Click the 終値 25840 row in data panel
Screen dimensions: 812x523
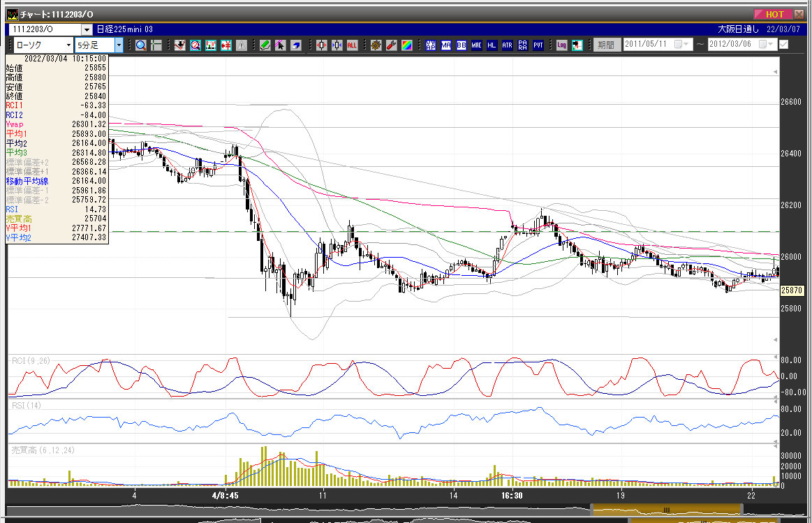[x=56, y=96]
